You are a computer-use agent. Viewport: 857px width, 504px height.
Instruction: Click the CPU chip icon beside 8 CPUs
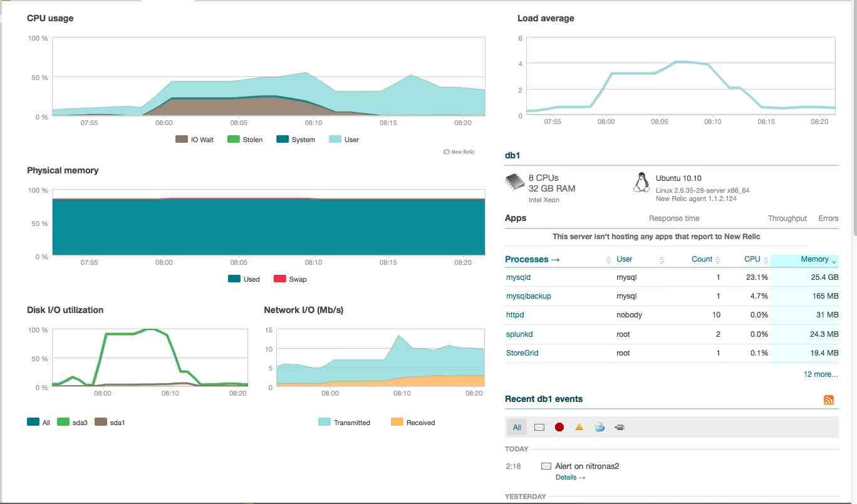[514, 182]
